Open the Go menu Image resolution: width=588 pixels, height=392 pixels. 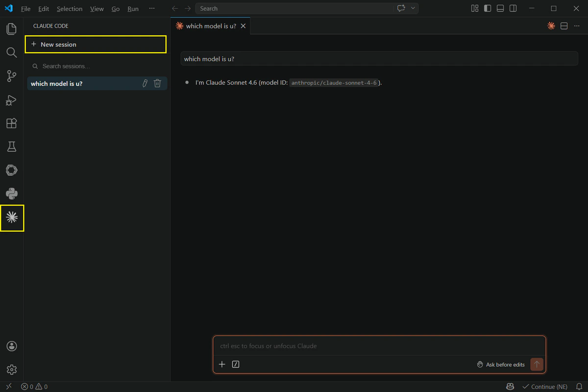(116, 9)
